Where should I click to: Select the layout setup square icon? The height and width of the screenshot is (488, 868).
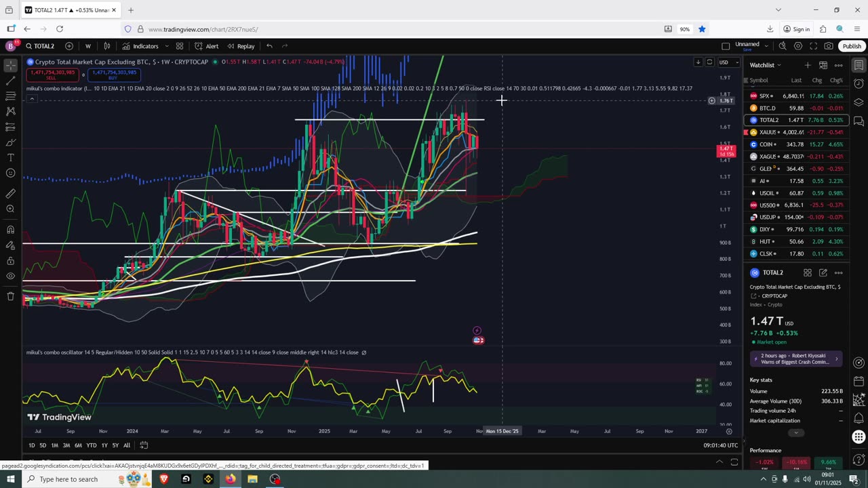[x=726, y=46]
